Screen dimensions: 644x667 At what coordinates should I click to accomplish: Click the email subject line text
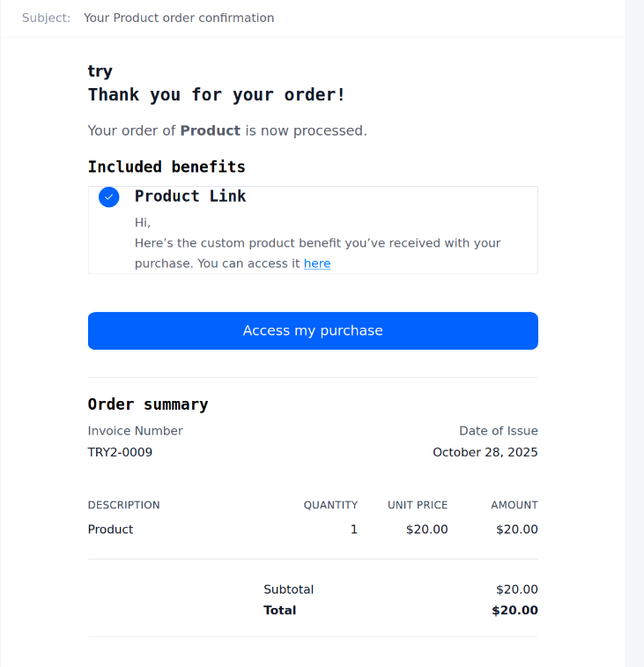point(179,18)
